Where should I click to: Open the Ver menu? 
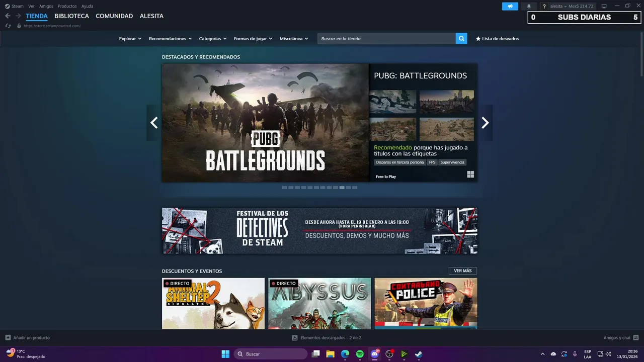31,6
